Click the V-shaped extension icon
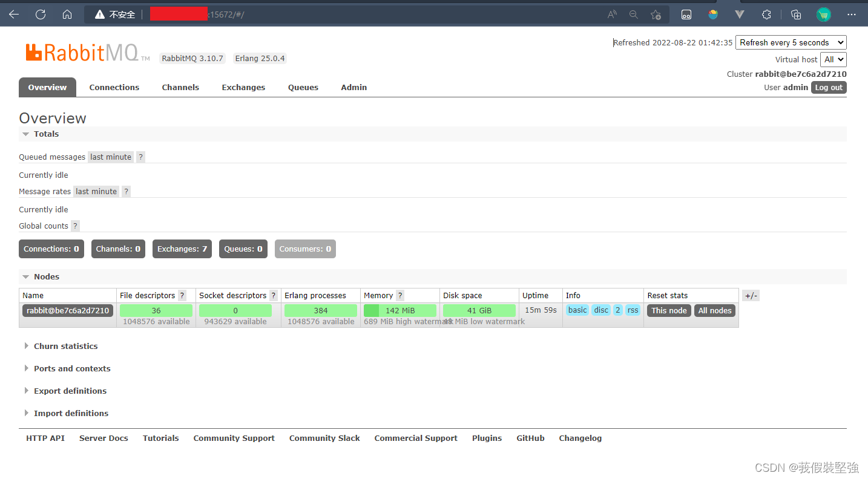 click(x=739, y=15)
